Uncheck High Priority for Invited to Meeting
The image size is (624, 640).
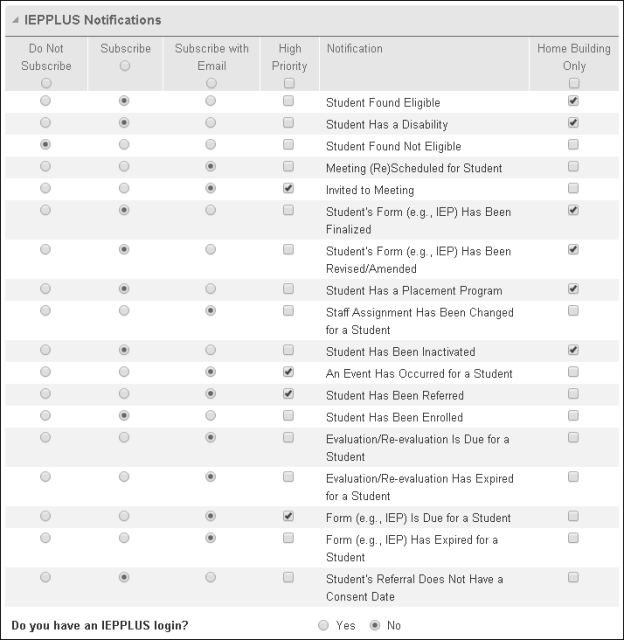(x=289, y=189)
